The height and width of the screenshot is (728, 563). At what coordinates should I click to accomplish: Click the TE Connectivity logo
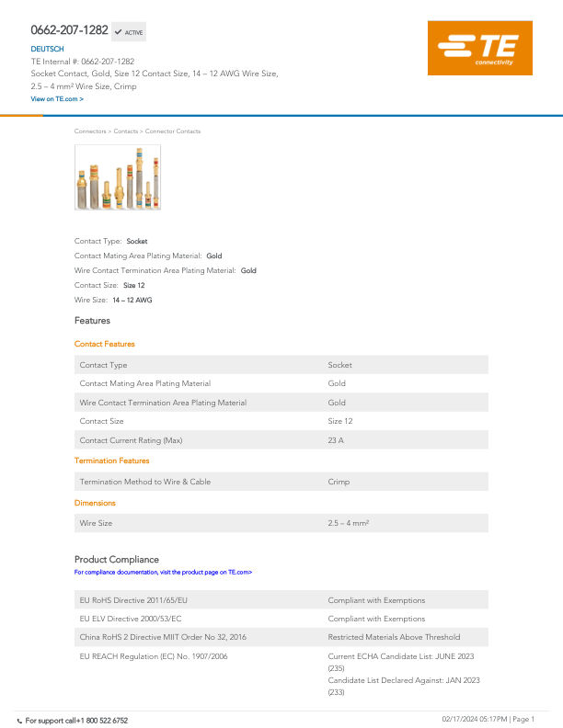tap(480, 48)
